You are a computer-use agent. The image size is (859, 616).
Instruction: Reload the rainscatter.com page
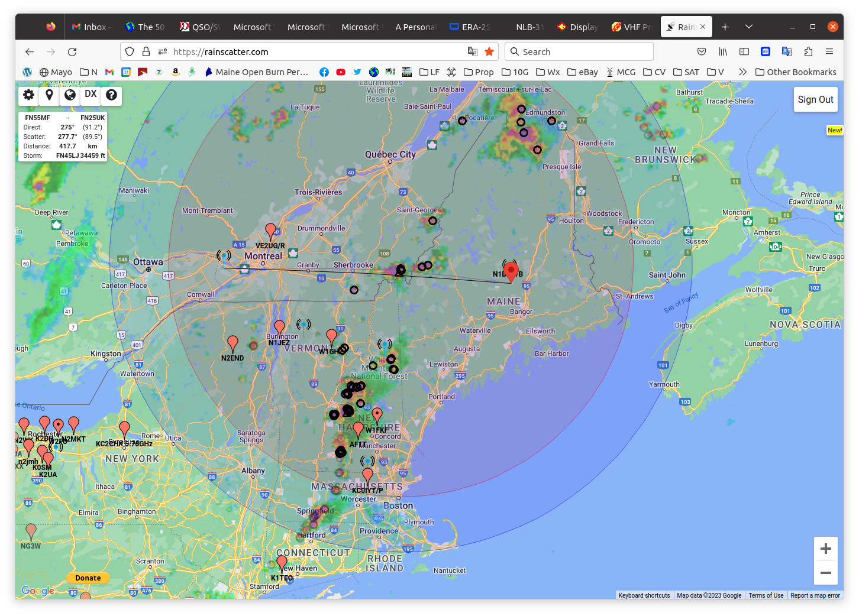pos(72,52)
